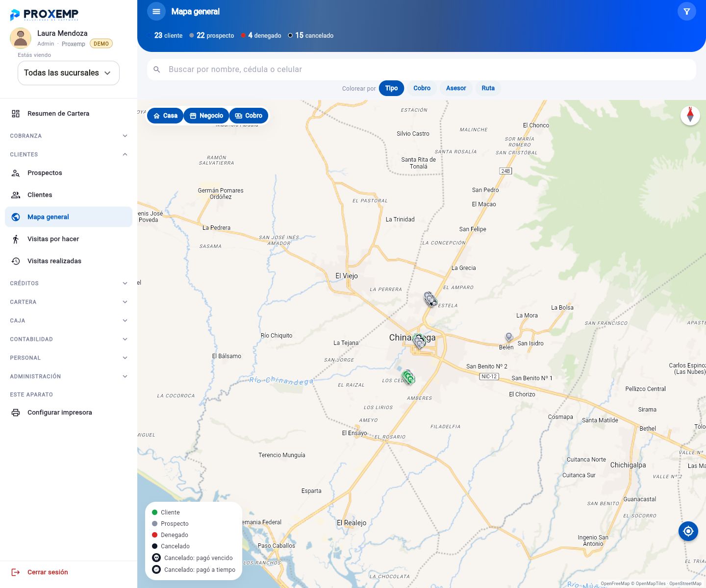Click the Clientes people icon
Viewport: 706px width, 588px height.
point(16,195)
